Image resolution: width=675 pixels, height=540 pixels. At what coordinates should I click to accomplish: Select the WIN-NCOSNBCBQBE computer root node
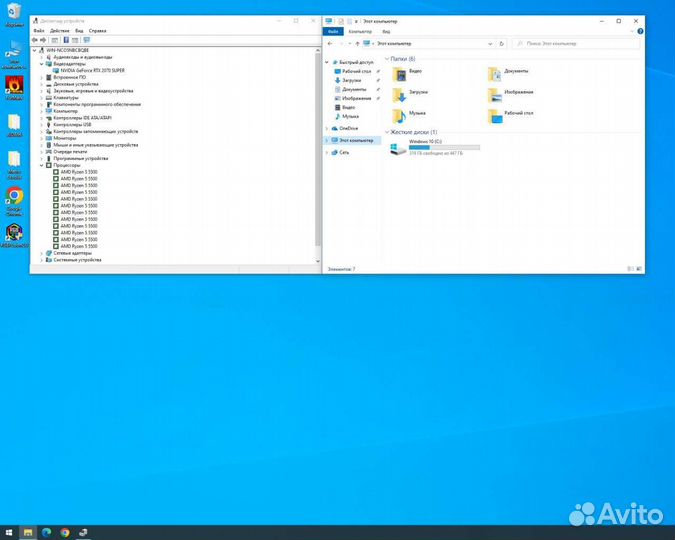(x=67, y=50)
